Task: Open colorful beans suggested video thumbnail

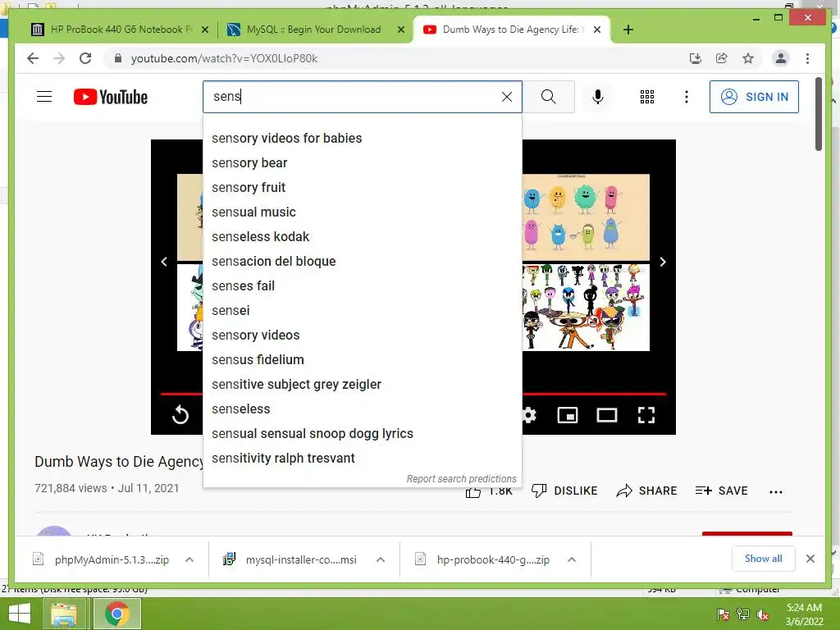Action: pyautogui.click(x=586, y=217)
